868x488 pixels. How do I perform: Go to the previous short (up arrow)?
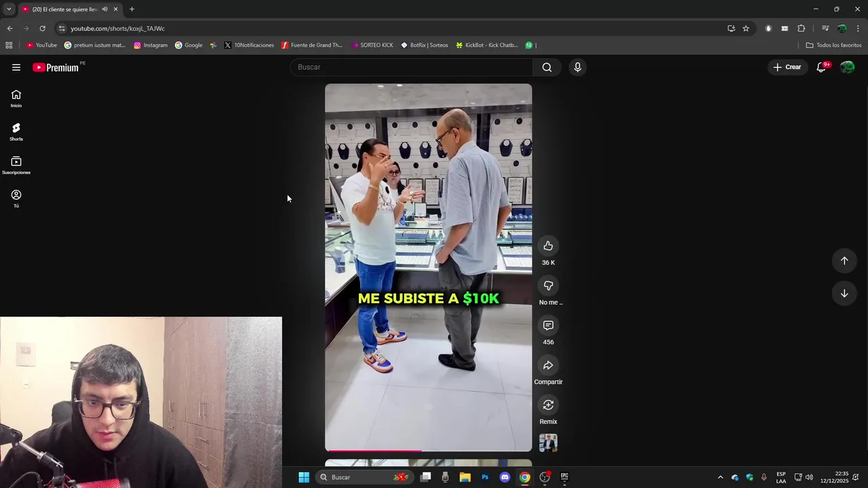coord(844,261)
